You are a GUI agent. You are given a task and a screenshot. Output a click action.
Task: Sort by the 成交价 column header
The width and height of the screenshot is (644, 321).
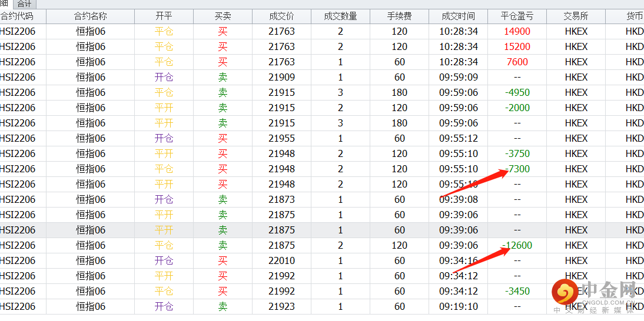[282, 16]
